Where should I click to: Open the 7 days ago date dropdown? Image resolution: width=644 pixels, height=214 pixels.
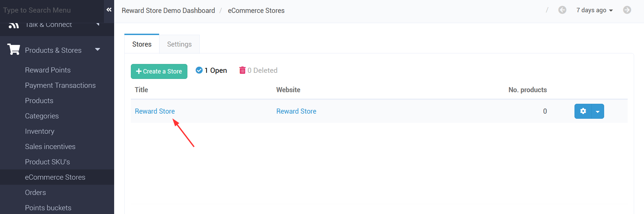[594, 10]
